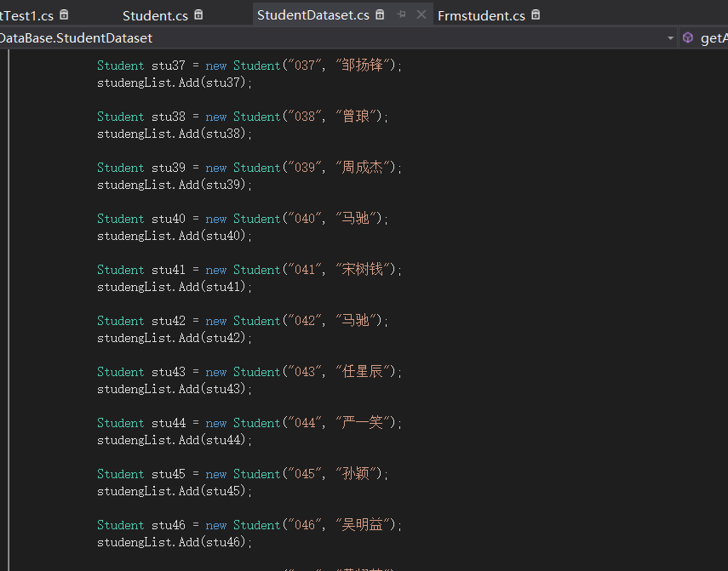Pin the StudentDataset.cs tab
This screenshot has height=571, width=728.
(x=402, y=14)
